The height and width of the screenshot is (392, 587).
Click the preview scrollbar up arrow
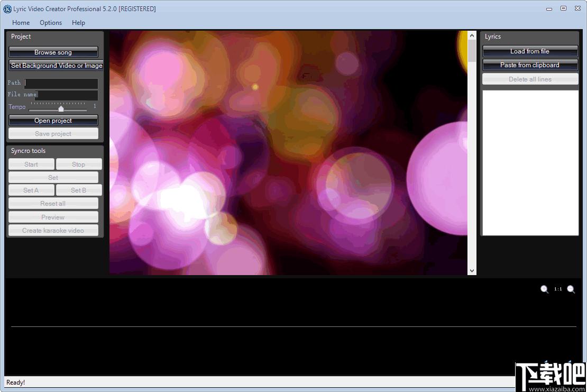(x=472, y=35)
